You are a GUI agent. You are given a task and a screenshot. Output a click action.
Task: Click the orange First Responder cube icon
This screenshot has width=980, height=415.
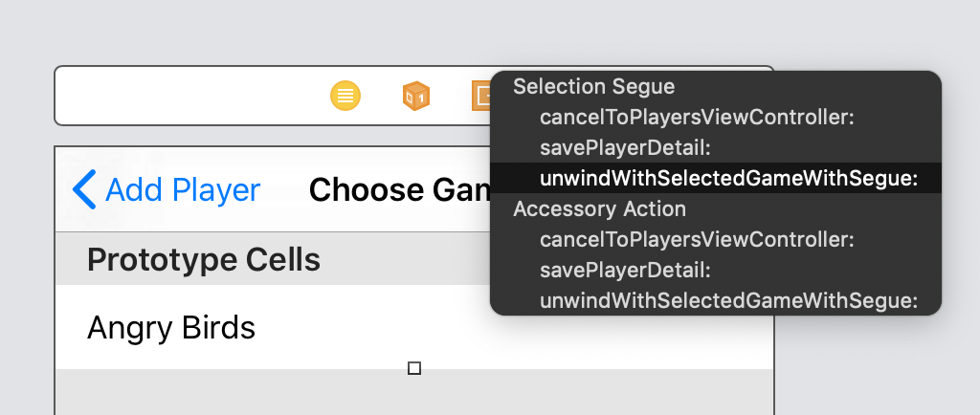point(416,97)
